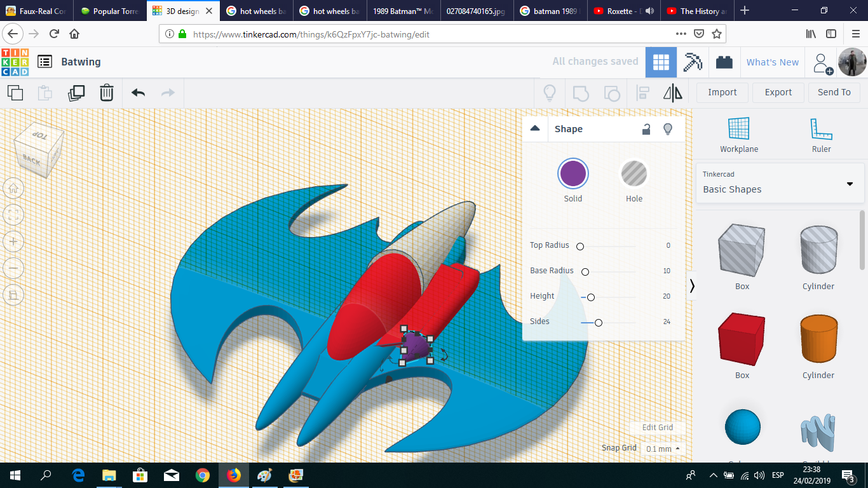
Task: Redo the last undone action
Action: (168, 93)
